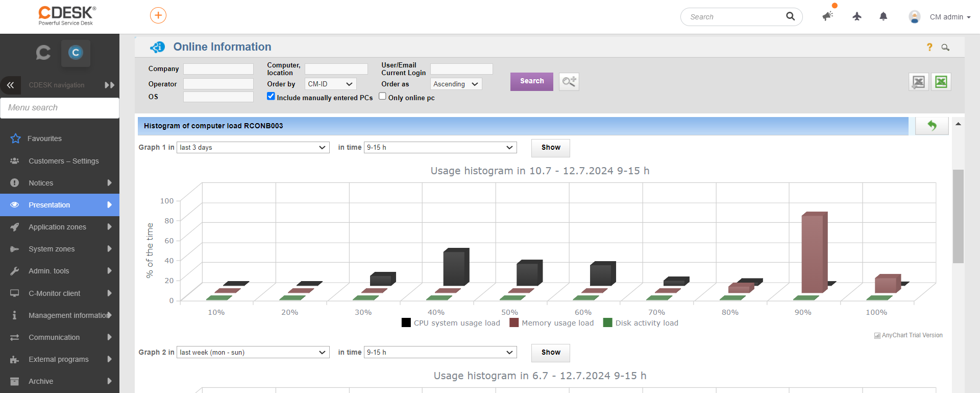Click the orange plus add icon
980x393 pixels.
(x=158, y=15)
